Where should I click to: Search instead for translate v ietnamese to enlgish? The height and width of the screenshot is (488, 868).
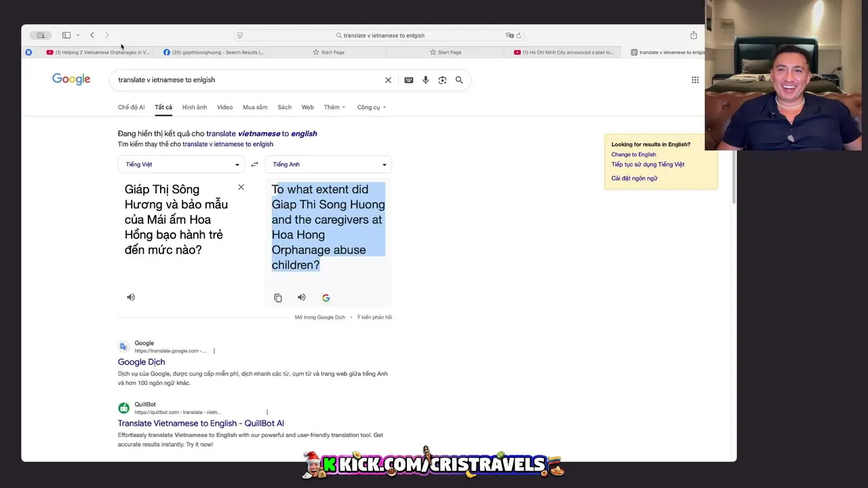pyautogui.click(x=228, y=144)
